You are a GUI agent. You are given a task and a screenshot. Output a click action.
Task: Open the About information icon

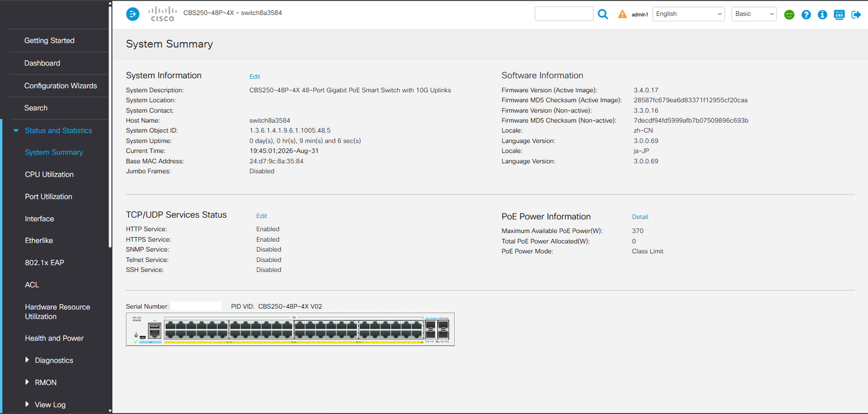822,14
